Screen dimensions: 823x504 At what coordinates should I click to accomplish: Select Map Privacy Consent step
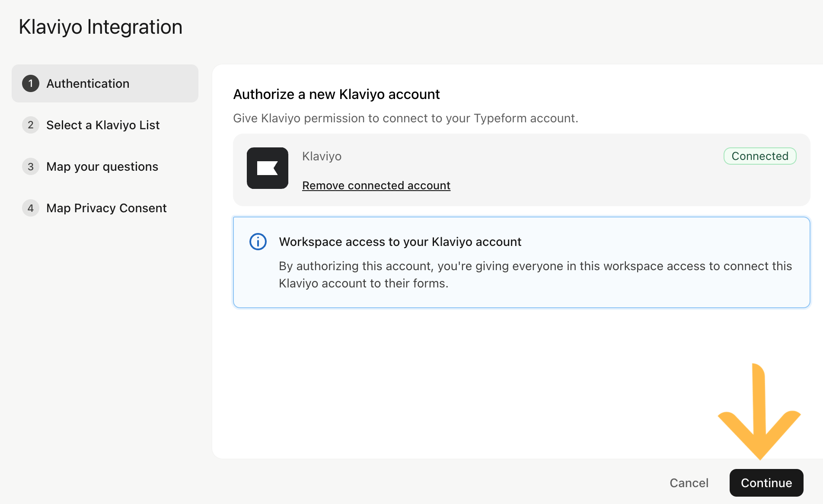point(105,208)
